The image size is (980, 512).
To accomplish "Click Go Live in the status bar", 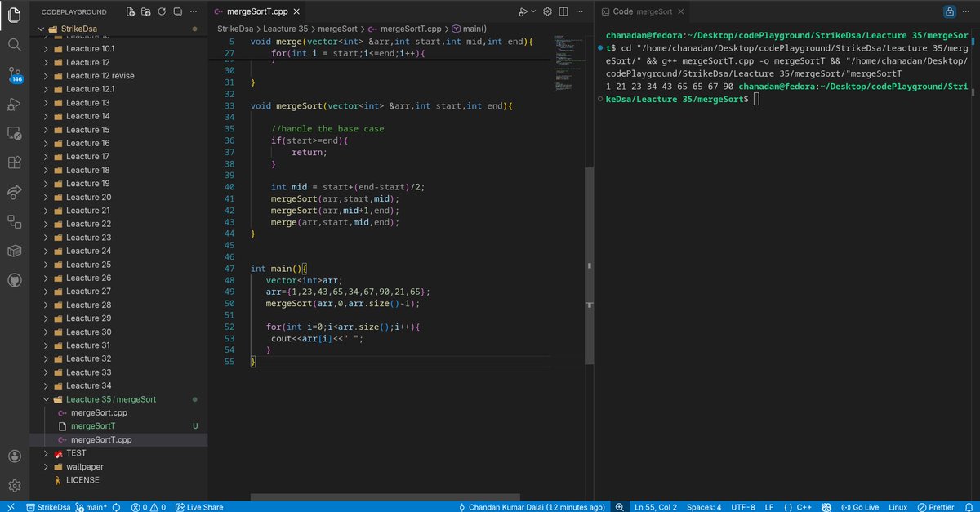I will 859,507.
